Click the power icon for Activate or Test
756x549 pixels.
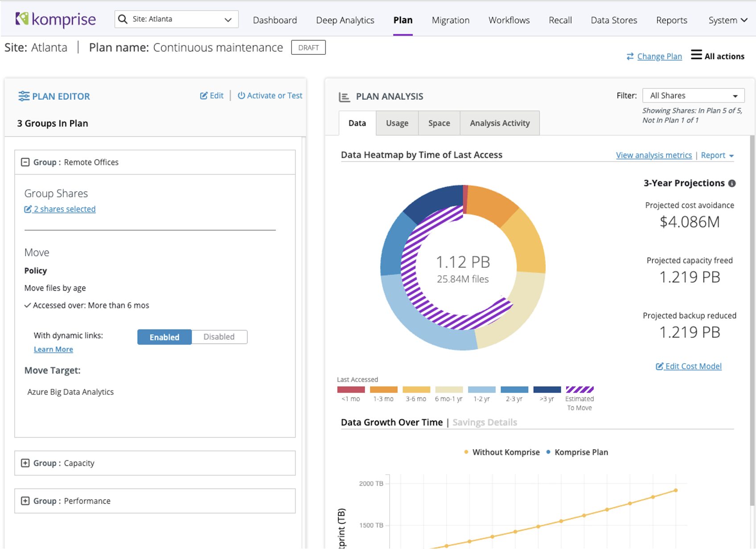[x=241, y=95]
